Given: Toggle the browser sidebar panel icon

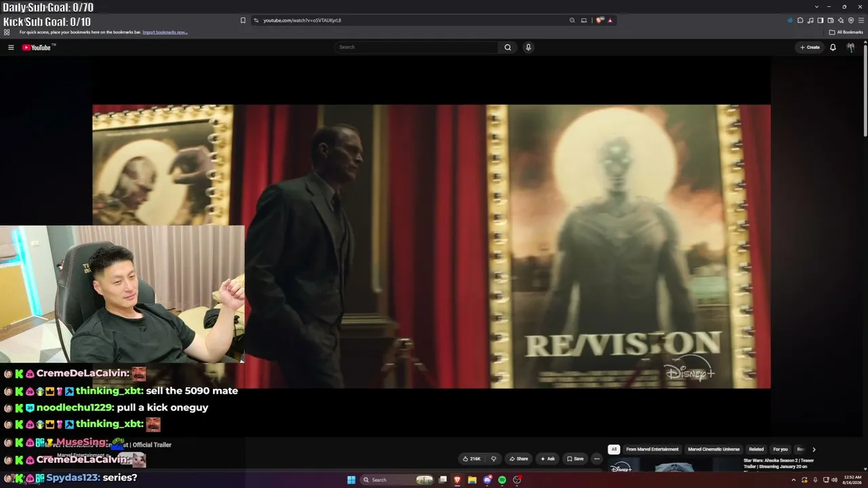Looking at the screenshot, I should coord(821,20).
